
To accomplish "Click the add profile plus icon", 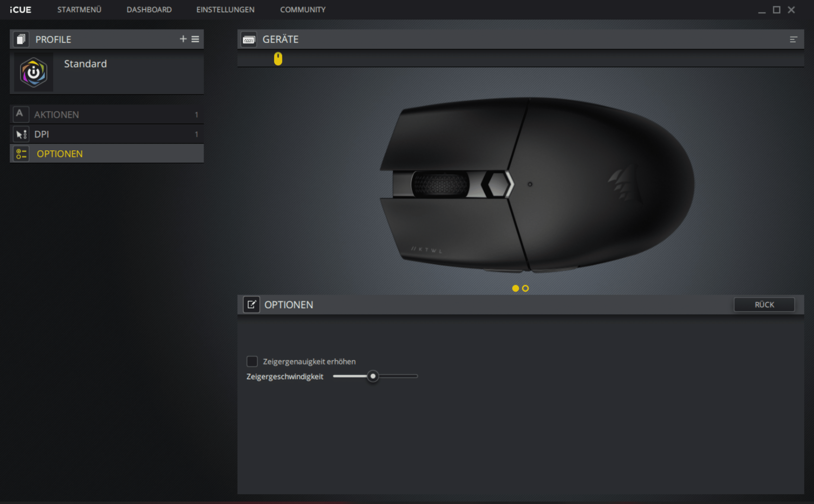I will point(183,39).
